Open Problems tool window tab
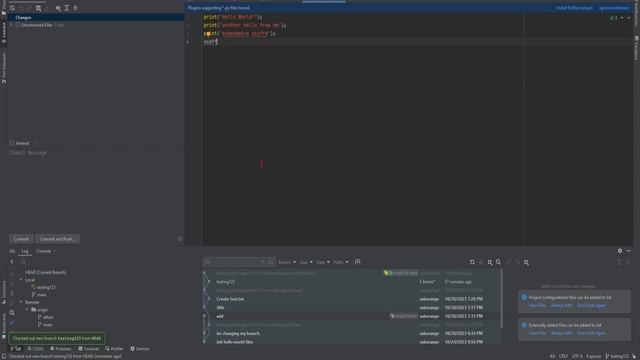Screen dimensions: 640x360 coord(60,349)
